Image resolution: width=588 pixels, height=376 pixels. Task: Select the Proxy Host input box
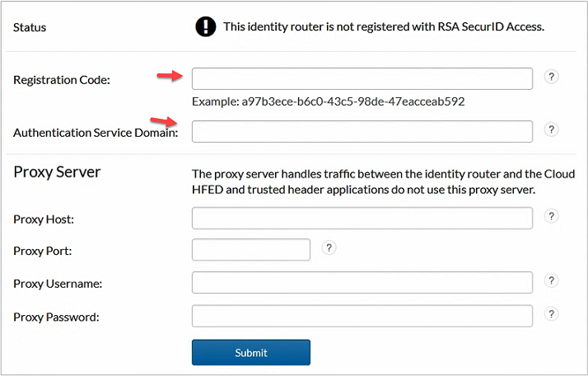(362, 218)
